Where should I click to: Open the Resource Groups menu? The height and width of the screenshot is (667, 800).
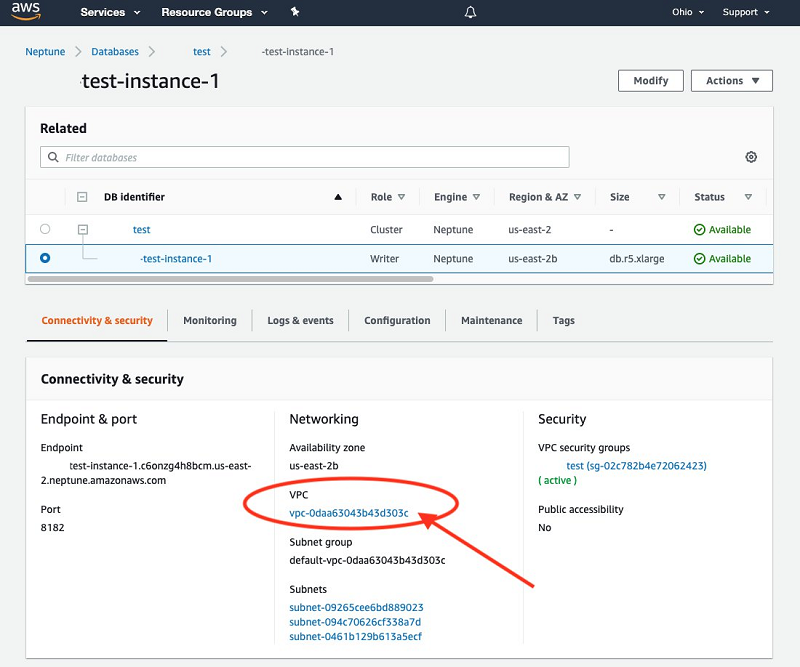click(x=214, y=12)
